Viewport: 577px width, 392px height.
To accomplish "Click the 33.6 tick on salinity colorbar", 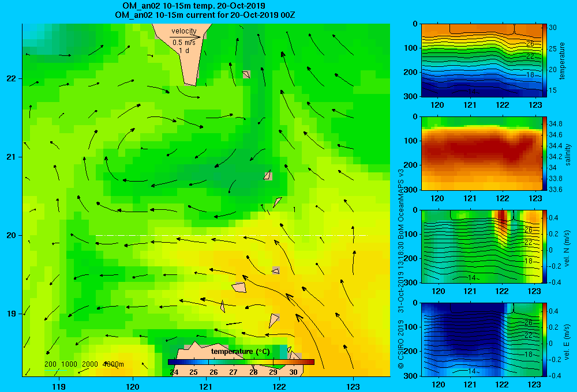I will coord(555,190).
